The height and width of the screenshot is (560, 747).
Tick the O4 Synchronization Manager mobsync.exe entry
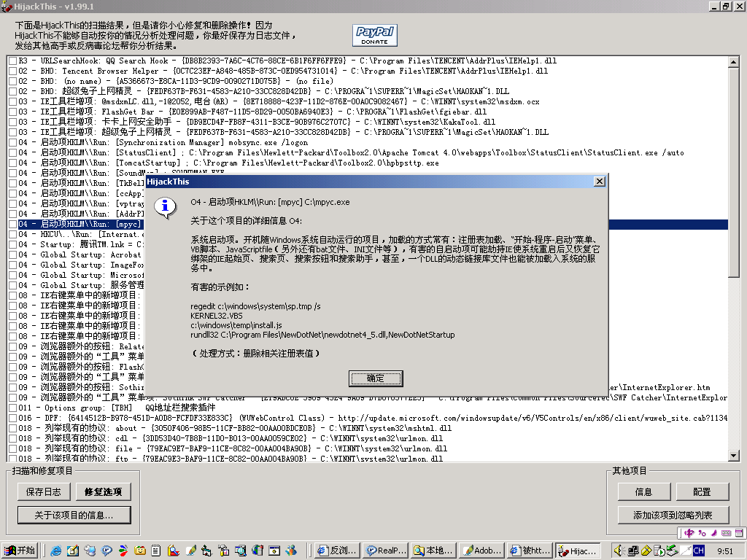pos(13,142)
